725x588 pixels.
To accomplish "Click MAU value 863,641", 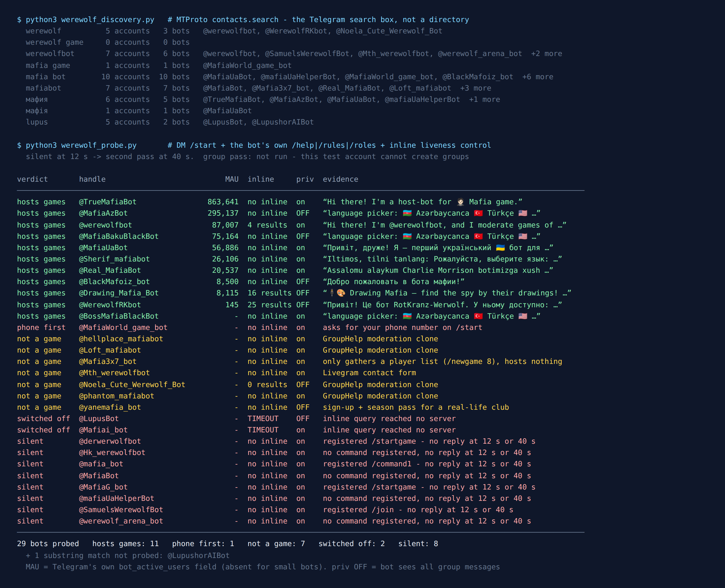I will click(223, 202).
